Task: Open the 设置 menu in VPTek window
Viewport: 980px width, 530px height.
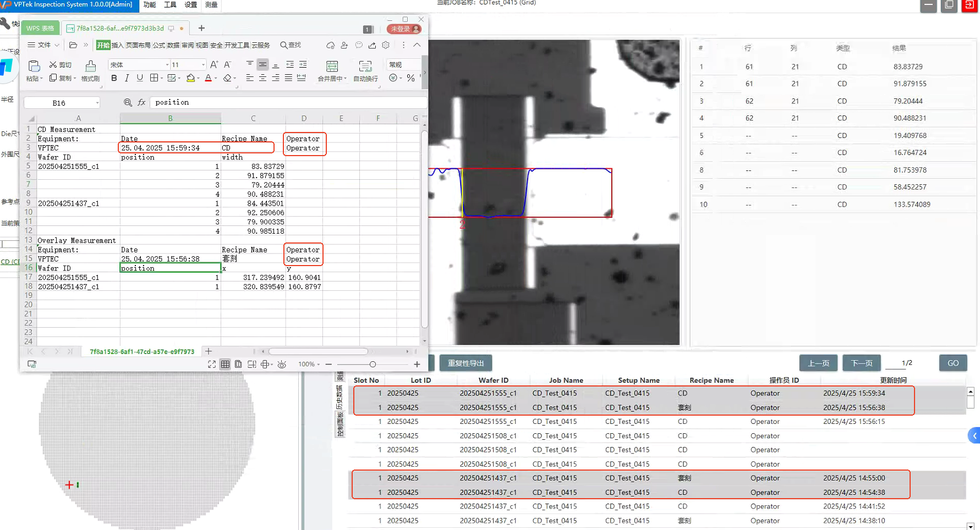Action: point(191,4)
